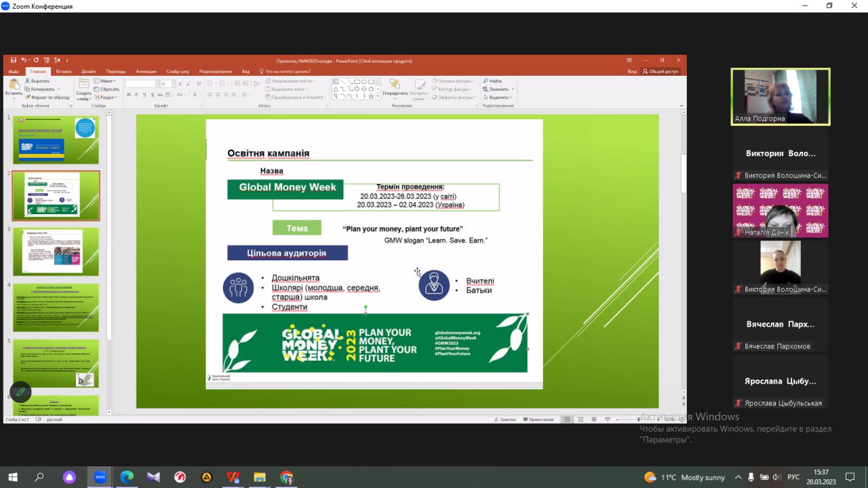Expand the Layout (Макет) dropdown
The width and height of the screenshot is (868, 488).
point(107,81)
